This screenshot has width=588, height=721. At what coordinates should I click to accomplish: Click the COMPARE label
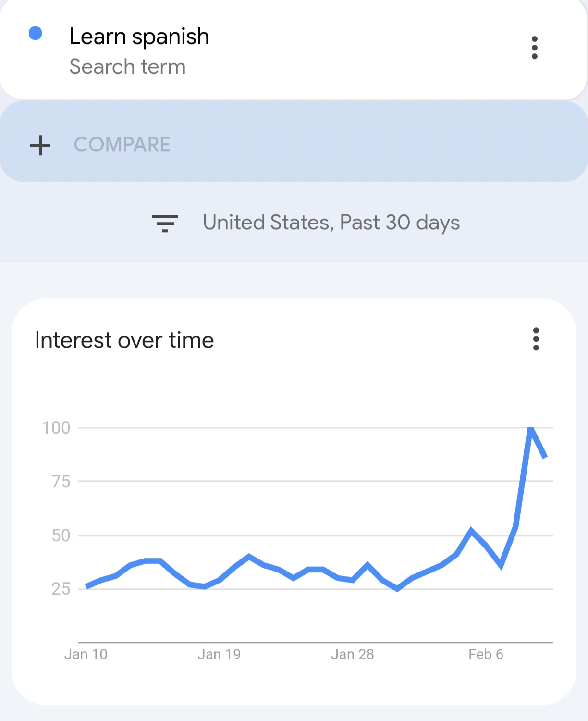[122, 145]
